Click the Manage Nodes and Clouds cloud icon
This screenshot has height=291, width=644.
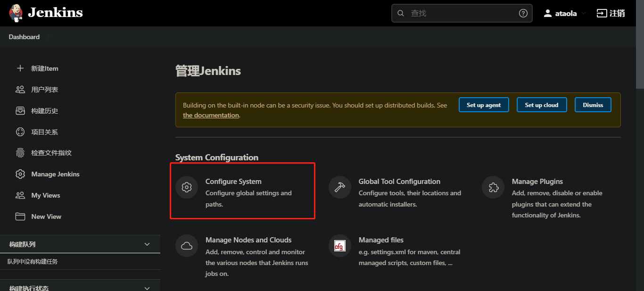pos(187,246)
